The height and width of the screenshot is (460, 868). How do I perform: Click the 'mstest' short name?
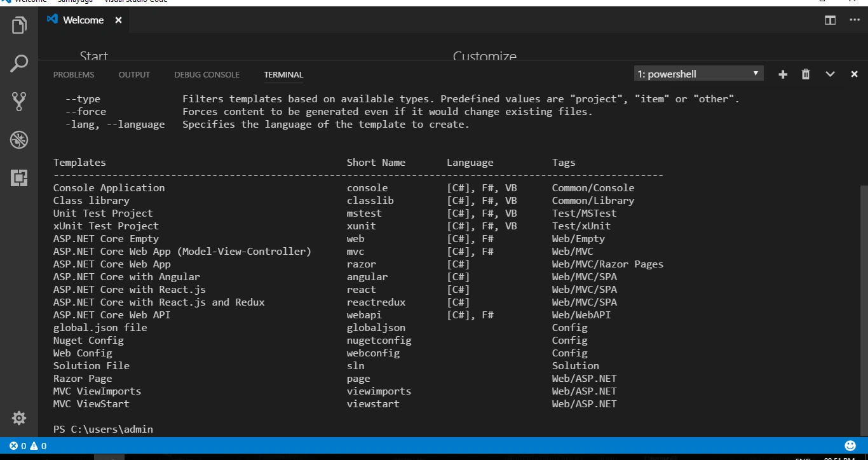(364, 213)
